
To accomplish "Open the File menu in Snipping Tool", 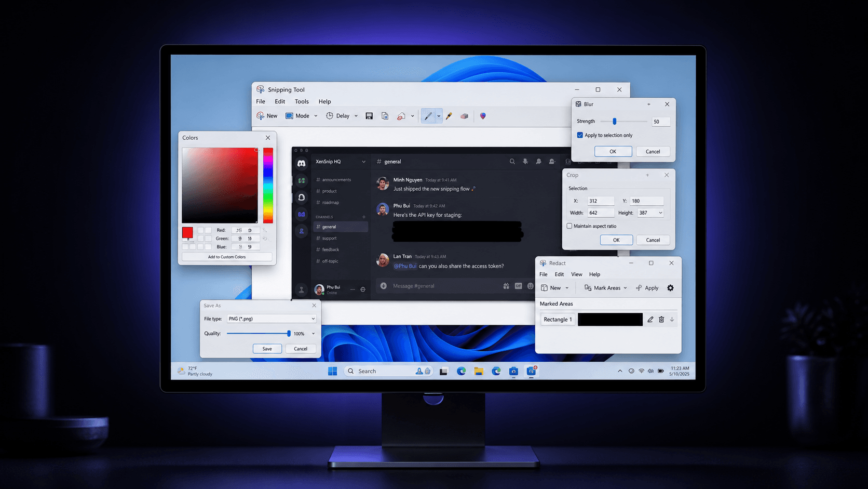I will tap(261, 101).
